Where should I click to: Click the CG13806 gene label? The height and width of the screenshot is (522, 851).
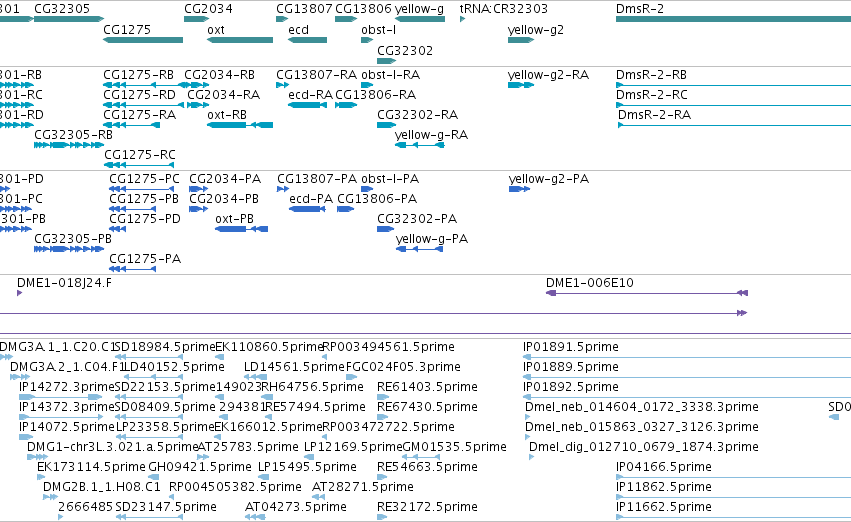tap(363, 9)
